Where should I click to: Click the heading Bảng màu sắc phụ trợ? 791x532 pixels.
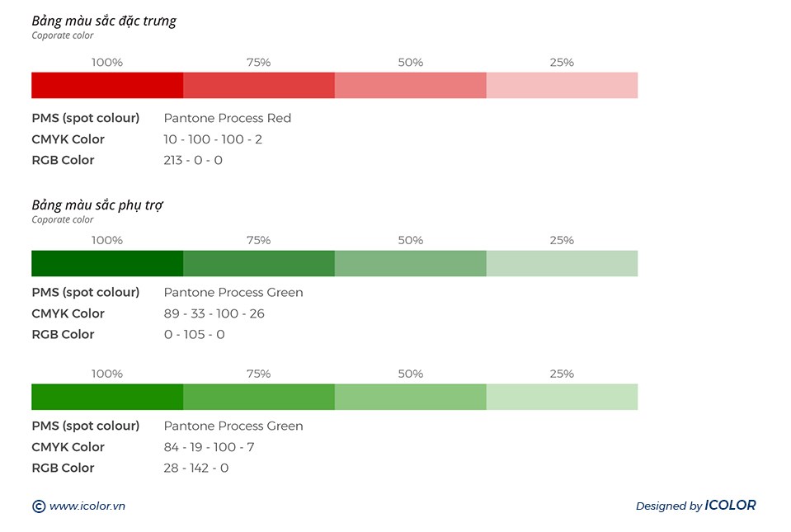tap(97, 205)
